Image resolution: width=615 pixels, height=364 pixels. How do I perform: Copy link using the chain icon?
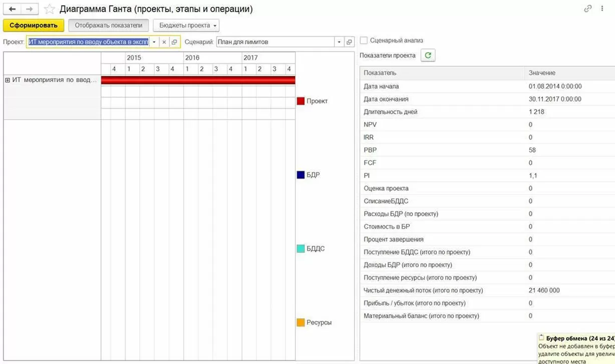(588, 9)
